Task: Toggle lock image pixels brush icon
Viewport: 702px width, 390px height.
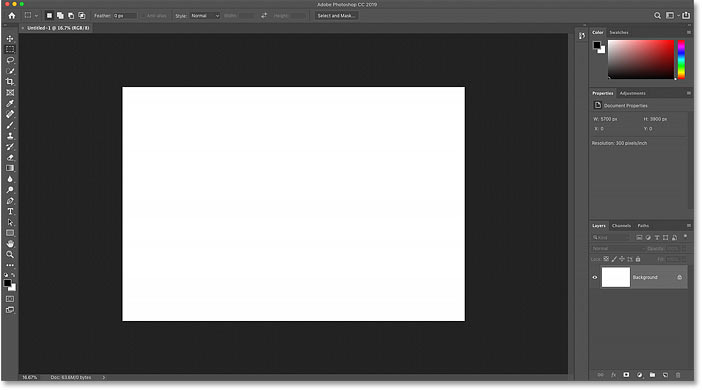Action: (614, 259)
